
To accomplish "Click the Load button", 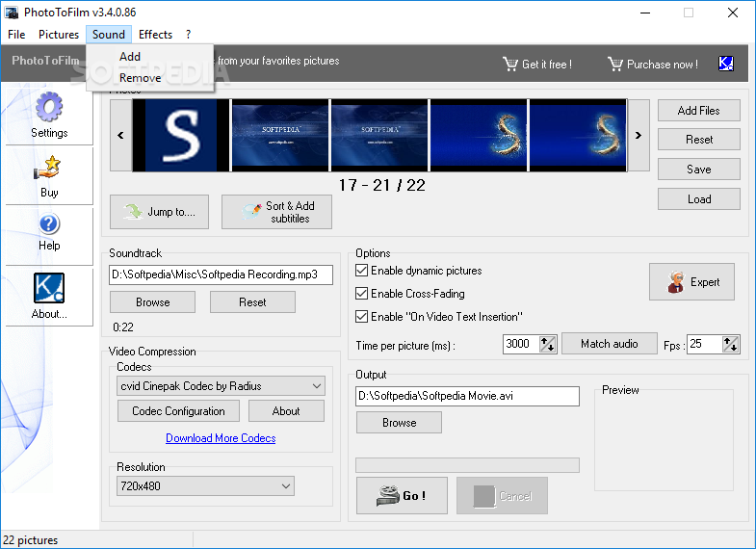I will (698, 199).
